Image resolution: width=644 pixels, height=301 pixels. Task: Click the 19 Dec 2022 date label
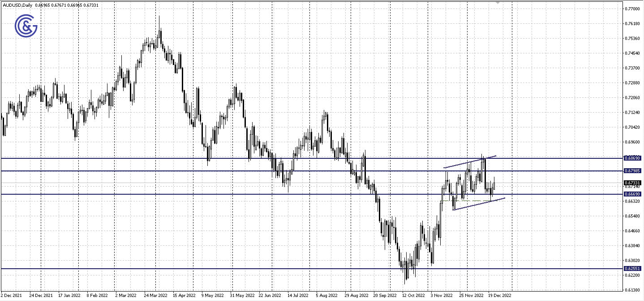499,296
